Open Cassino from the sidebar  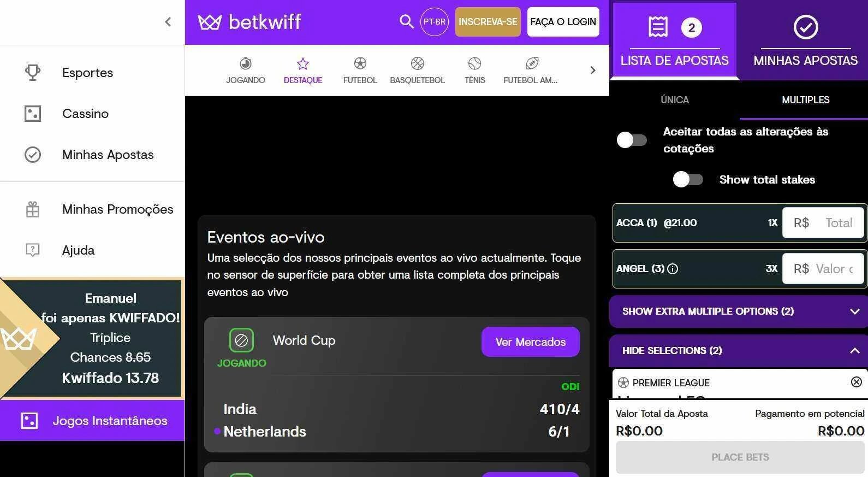tap(85, 114)
